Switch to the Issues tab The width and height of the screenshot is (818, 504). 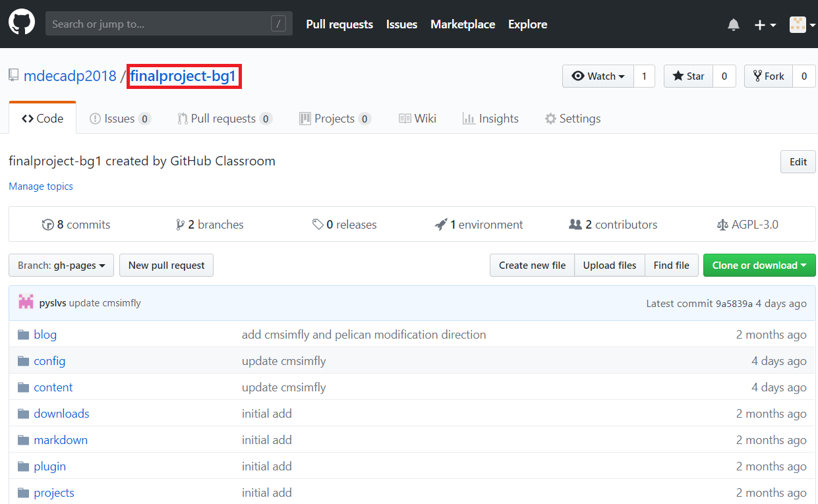coord(120,119)
